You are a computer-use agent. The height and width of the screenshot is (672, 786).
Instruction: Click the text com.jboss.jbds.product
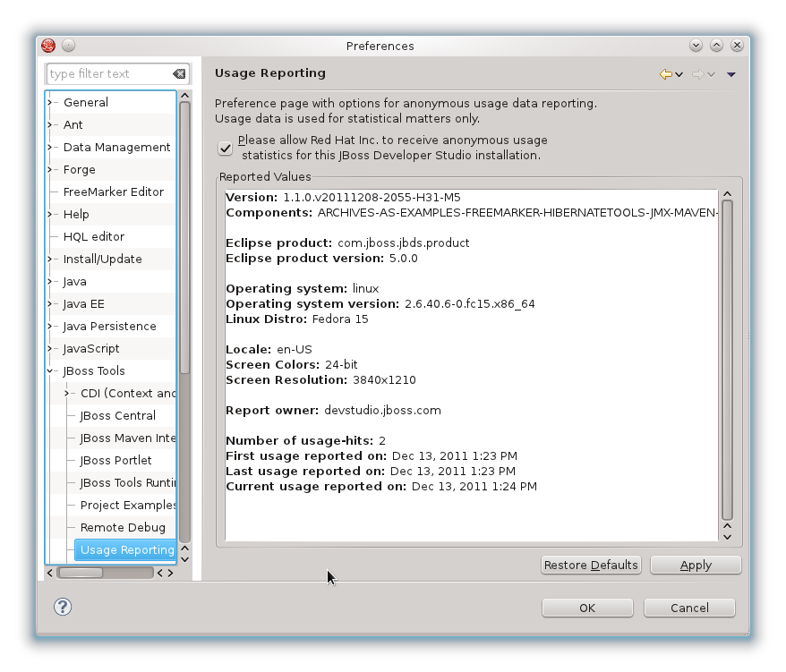click(x=404, y=243)
